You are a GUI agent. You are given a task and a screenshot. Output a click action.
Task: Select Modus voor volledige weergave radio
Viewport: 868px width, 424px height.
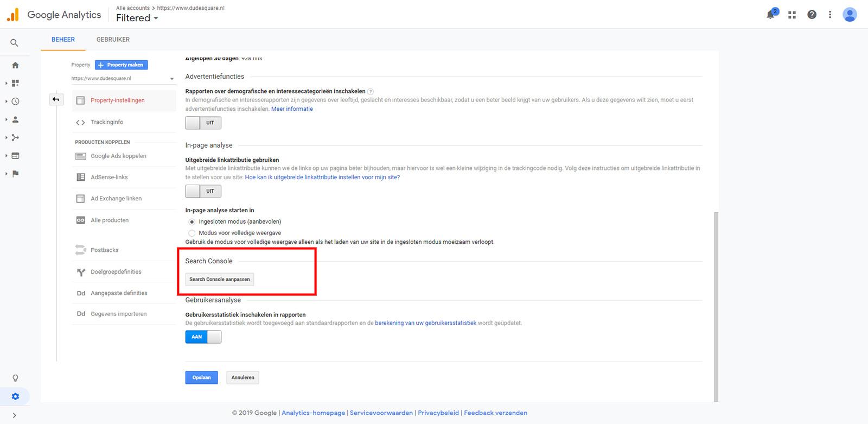pyautogui.click(x=192, y=233)
